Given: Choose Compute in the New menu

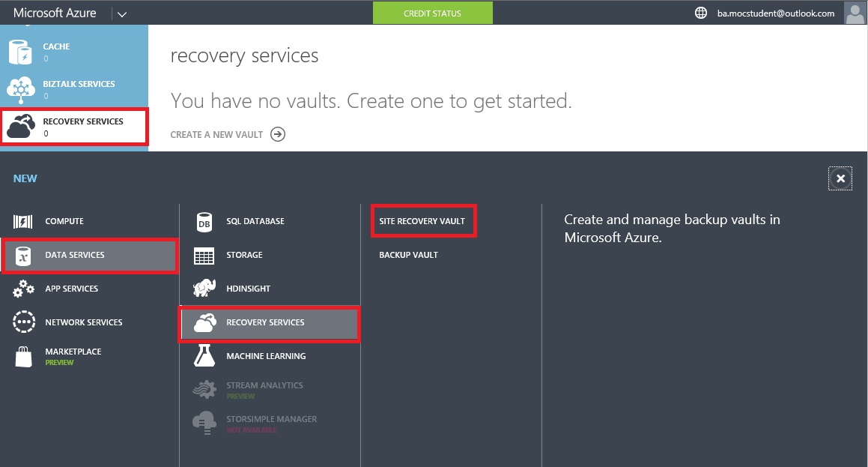Looking at the screenshot, I should tap(64, 221).
